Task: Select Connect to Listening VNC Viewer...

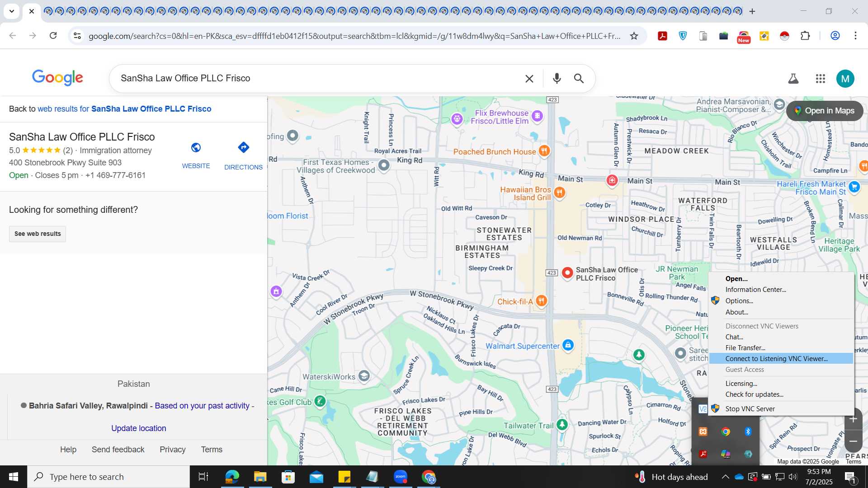Action: click(781, 359)
